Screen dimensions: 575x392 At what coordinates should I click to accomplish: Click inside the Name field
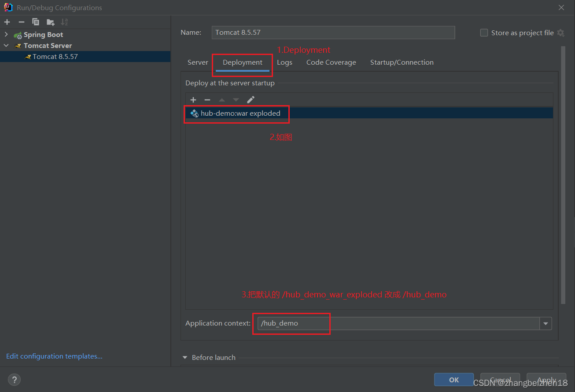click(333, 32)
